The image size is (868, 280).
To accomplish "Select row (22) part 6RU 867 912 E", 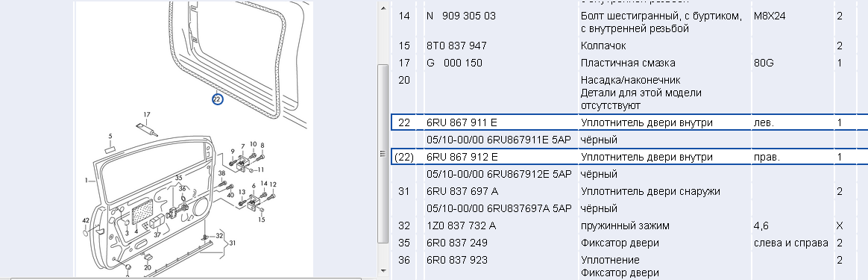I will point(629,157).
